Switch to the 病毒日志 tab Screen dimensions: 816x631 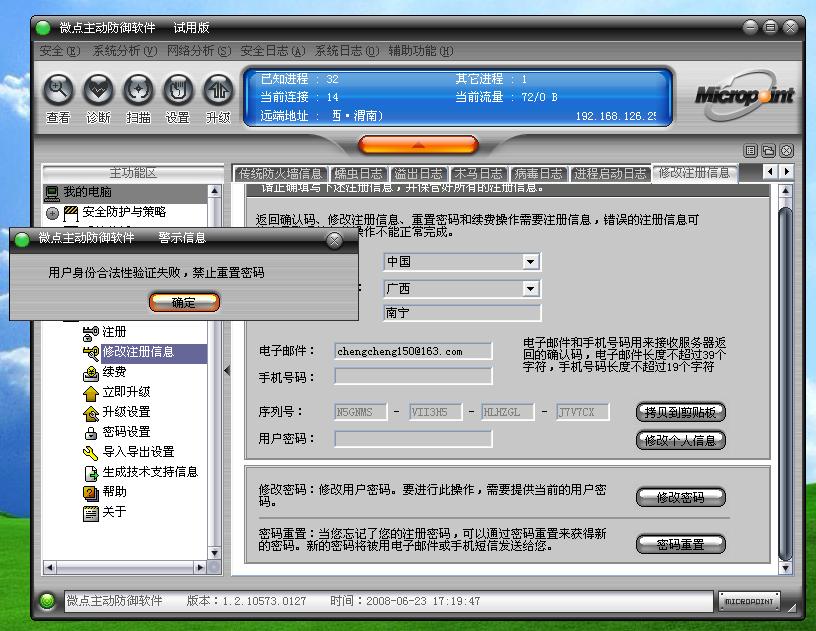(x=538, y=174)
